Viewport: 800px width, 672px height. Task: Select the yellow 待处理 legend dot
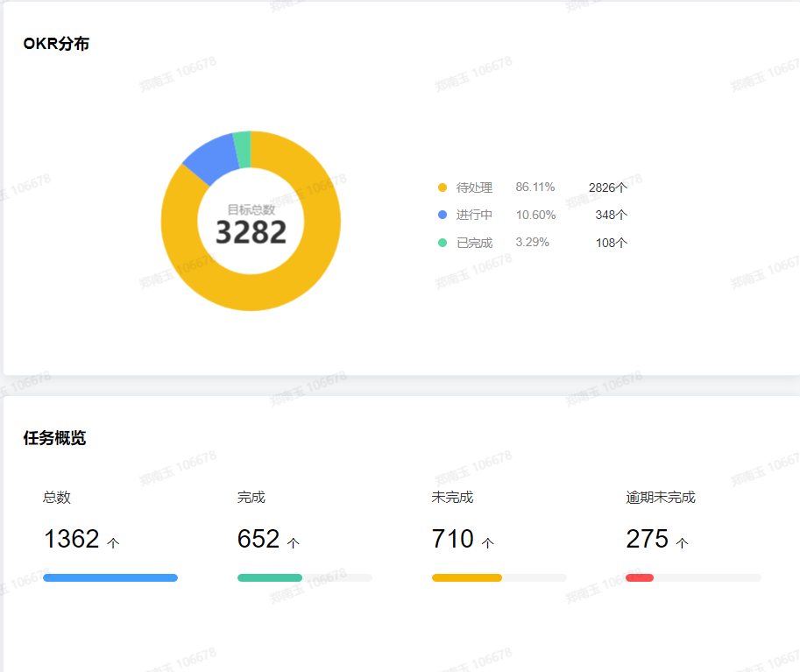[442, 187]
